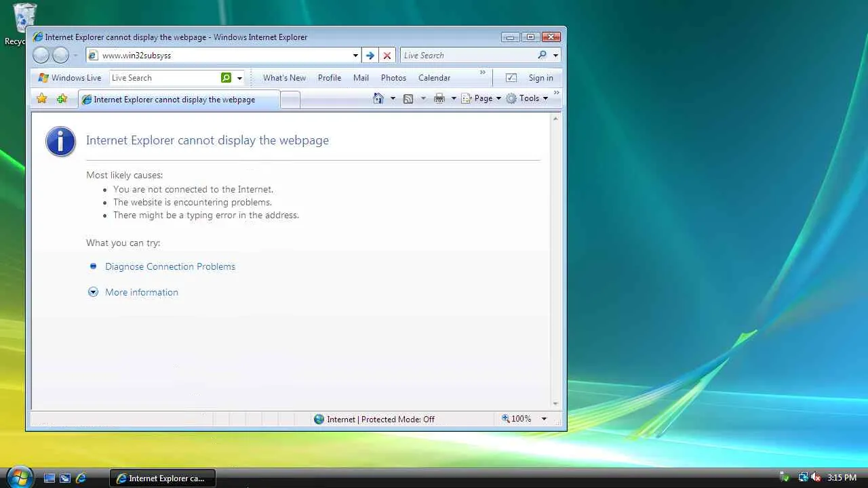Screen dimensions: 868x488
Task: Maximize the Internet Explorer window
Action: pos(530,37)
